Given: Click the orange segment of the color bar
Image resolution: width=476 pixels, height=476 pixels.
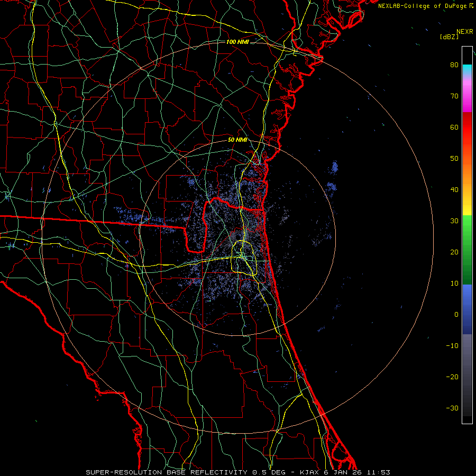Looking at the screenshot, I should coord(467,173).
